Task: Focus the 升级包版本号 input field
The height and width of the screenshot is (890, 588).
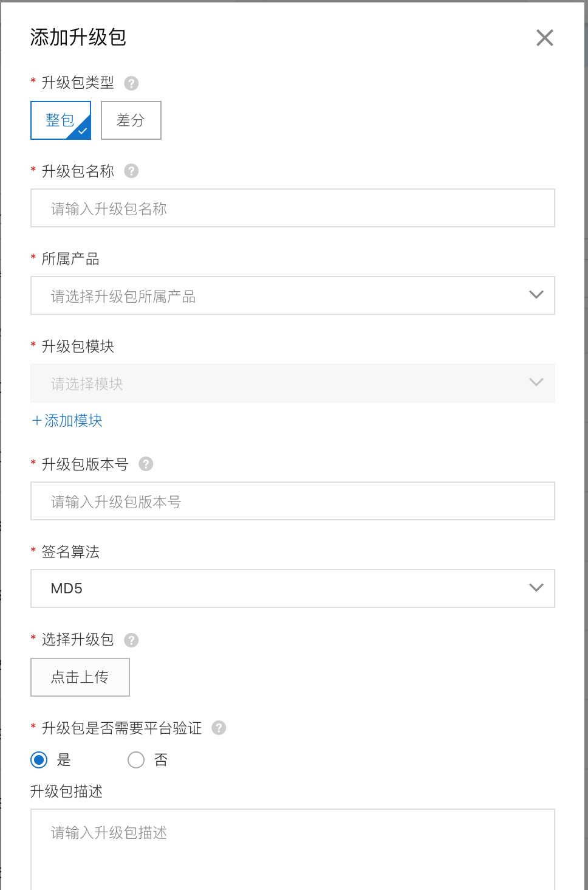Action: 293,501
